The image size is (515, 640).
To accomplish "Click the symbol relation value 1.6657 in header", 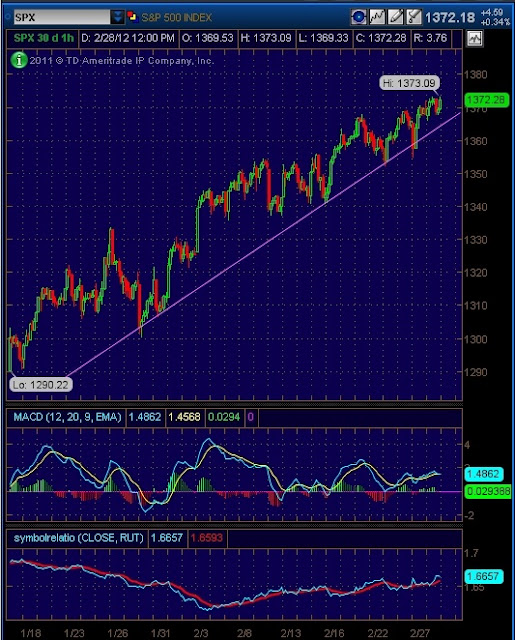I will (166, 538).
